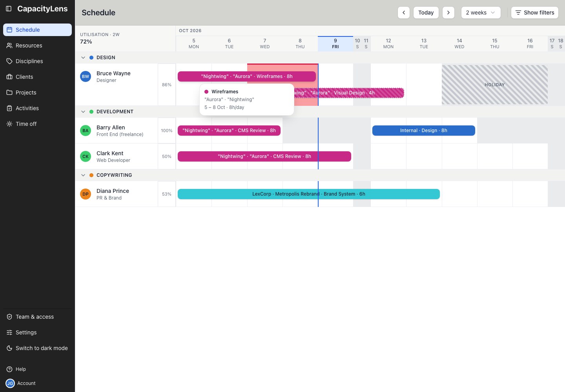Switch to dark mode
Image resolution: width=565 pixels, height=392 pixels.
point(37,348)
